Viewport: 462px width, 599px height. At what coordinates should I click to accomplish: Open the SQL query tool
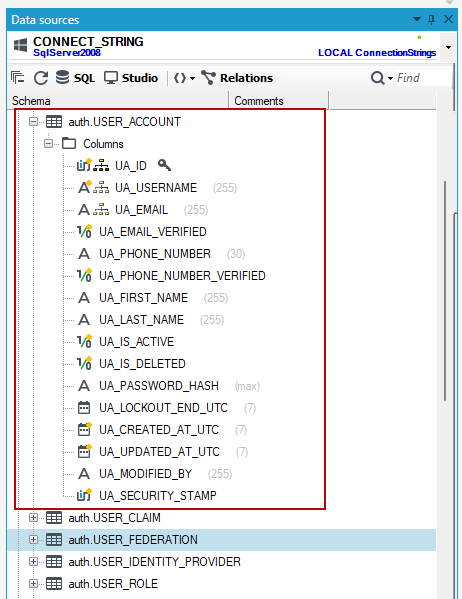point(76,78)
